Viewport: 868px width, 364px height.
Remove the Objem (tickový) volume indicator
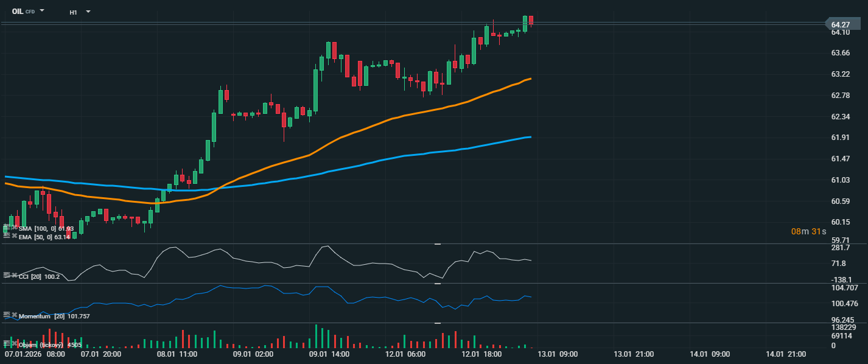coord(14,343)
